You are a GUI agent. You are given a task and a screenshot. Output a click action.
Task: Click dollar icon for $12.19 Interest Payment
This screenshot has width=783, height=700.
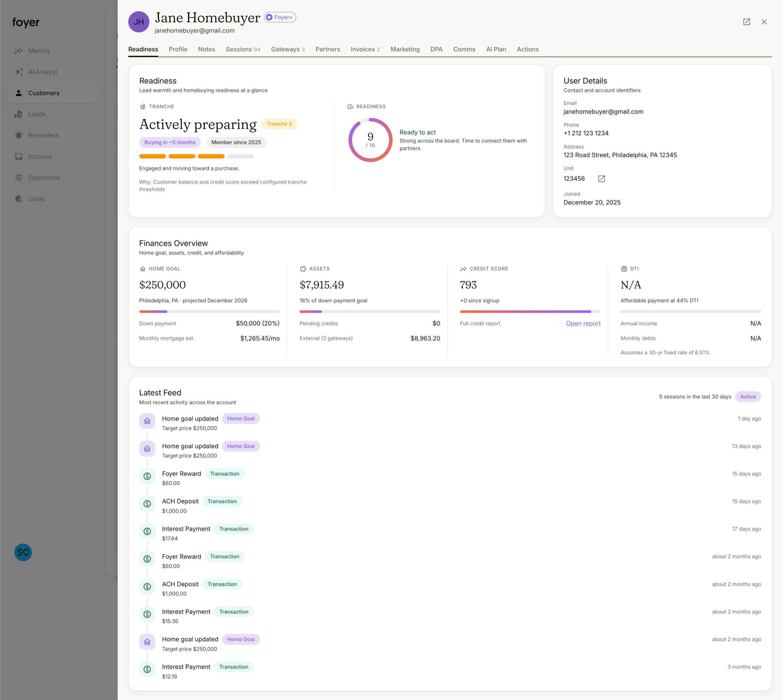click(147, 670)
